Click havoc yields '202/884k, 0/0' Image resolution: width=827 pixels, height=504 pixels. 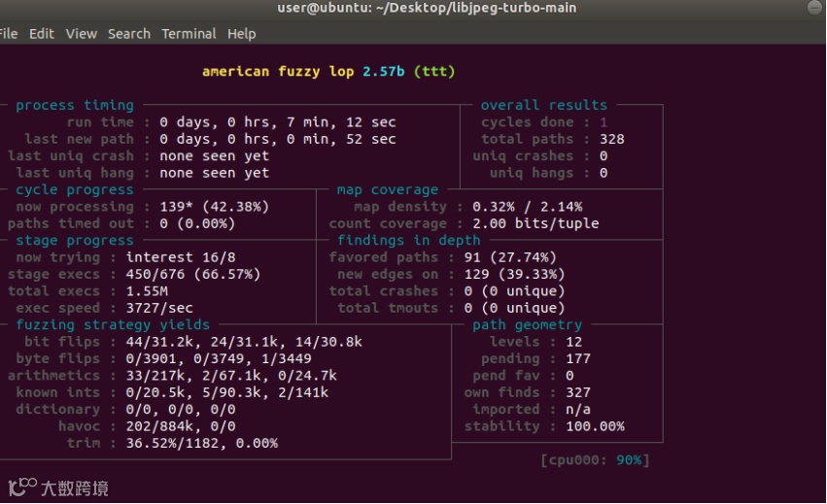[181, 426]
